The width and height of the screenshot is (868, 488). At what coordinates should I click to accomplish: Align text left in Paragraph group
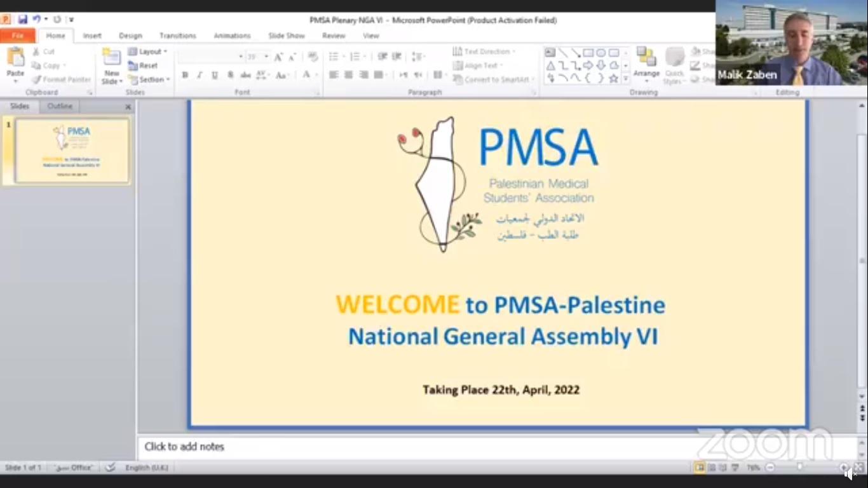point(334,75)
